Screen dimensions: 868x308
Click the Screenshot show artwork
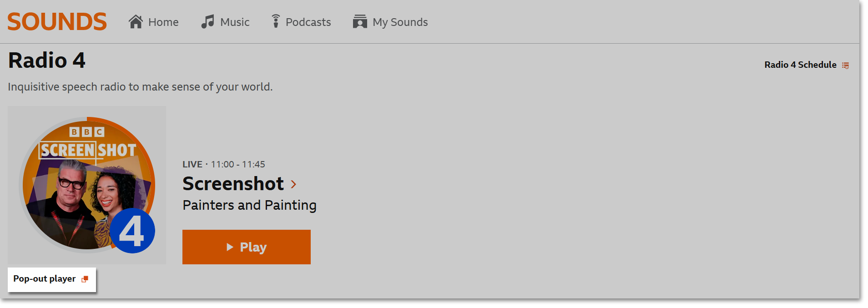click(x=86, y=185)
